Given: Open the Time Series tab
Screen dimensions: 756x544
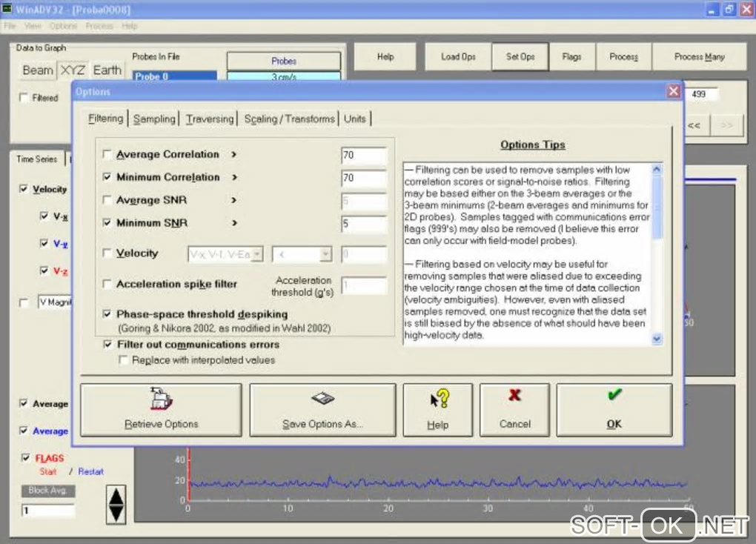Looking at the screenshot, I should click(x=36, y=159).
